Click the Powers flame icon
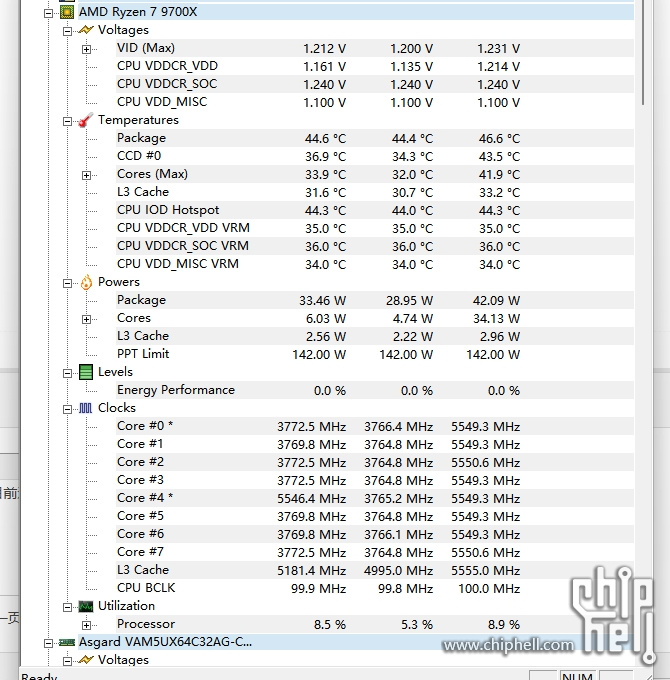670x680 pixels. click(x=86, y=282)
